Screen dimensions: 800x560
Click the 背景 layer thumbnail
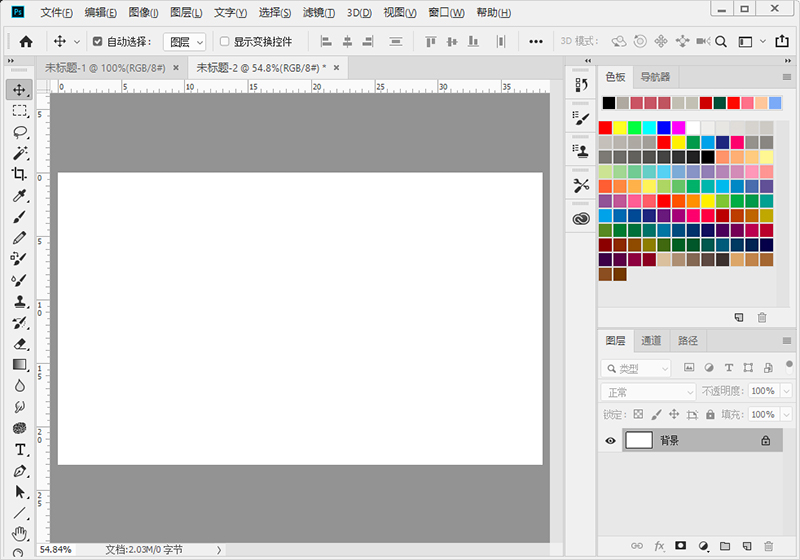[x=638, y=440]
